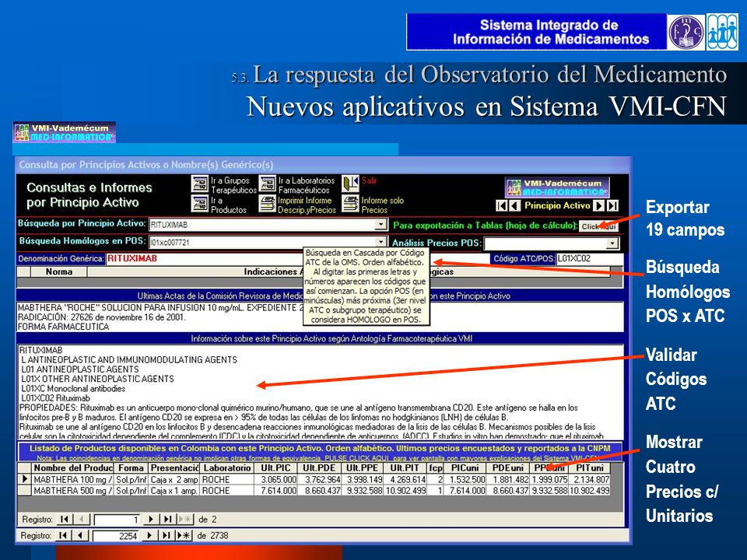Go to next main record (of 2738)

tap(149, 535)
